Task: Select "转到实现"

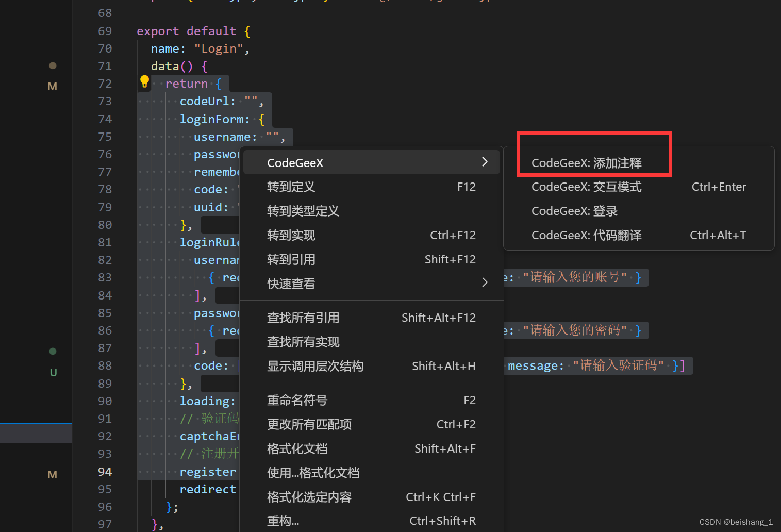Action: coord(291,235)
